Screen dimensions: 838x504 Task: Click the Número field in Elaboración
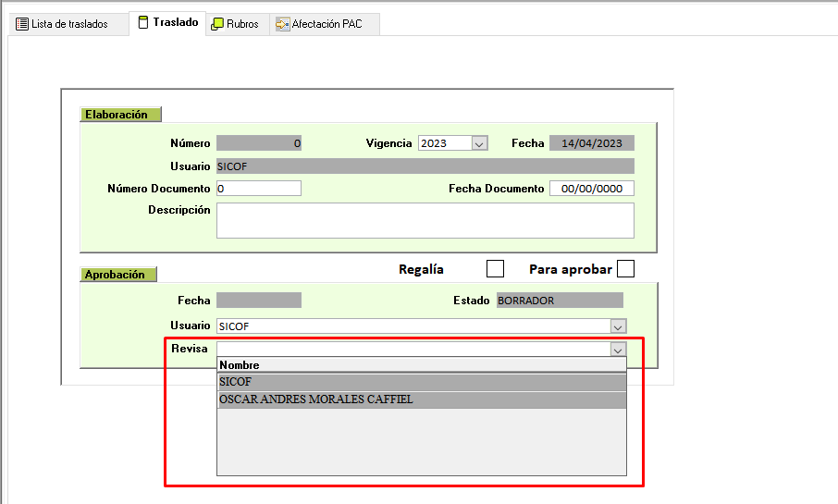[259, 143]
